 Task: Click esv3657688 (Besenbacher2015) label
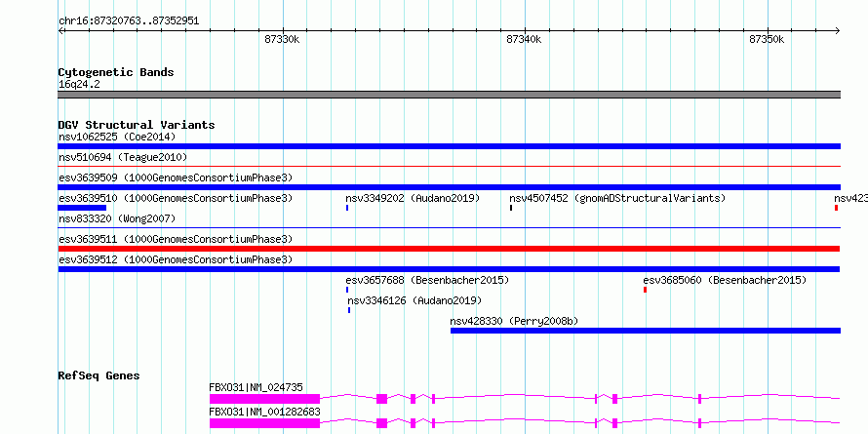[427, 280]
